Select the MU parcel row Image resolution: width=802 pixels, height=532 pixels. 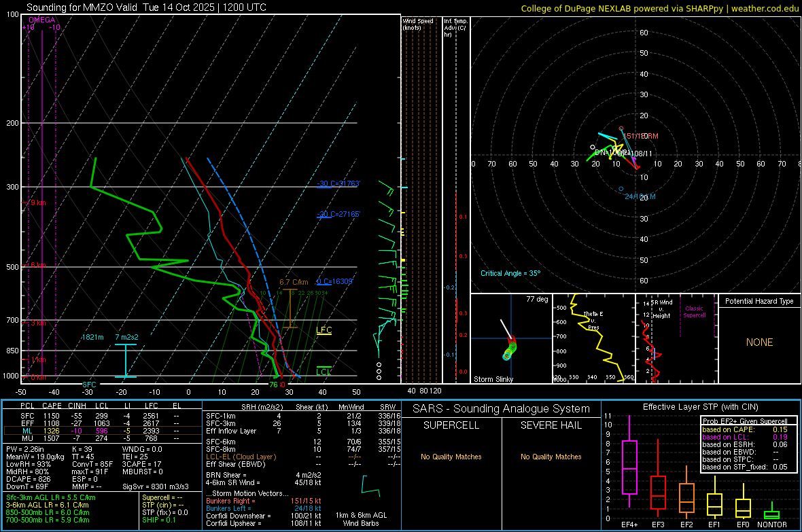(103, 438)
